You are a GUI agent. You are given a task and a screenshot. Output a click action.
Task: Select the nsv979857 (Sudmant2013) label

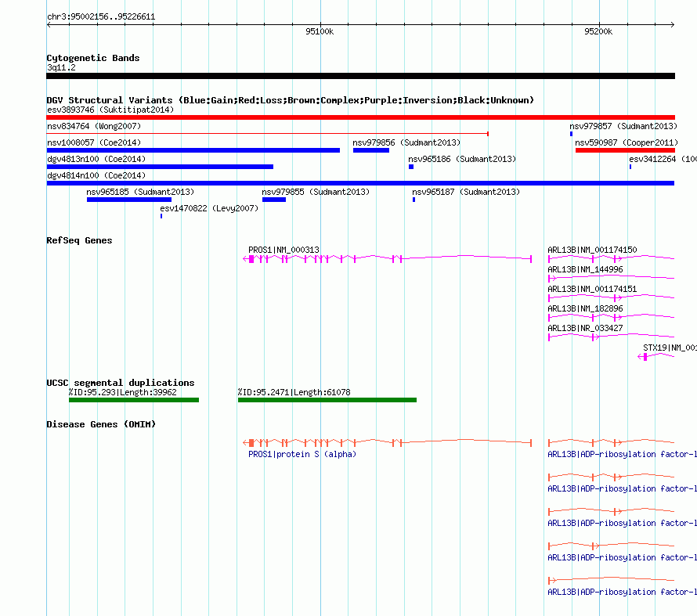coord(623,126)
